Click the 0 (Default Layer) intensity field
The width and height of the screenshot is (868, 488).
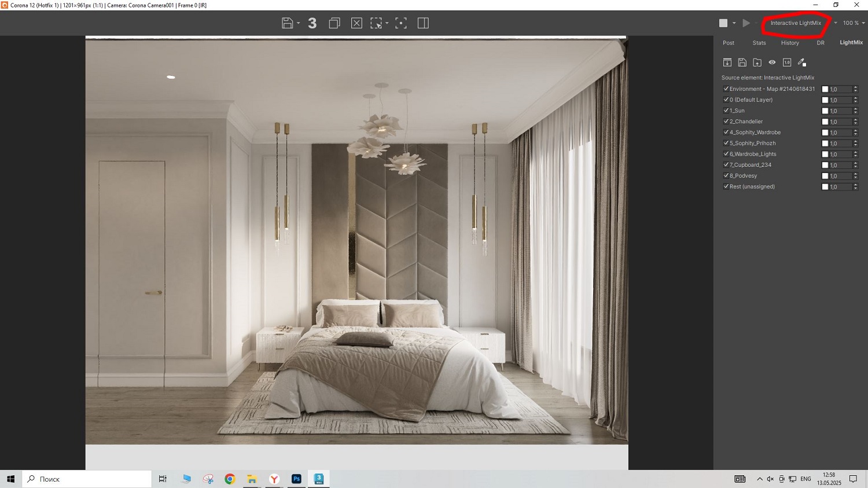tap(841, 100)
